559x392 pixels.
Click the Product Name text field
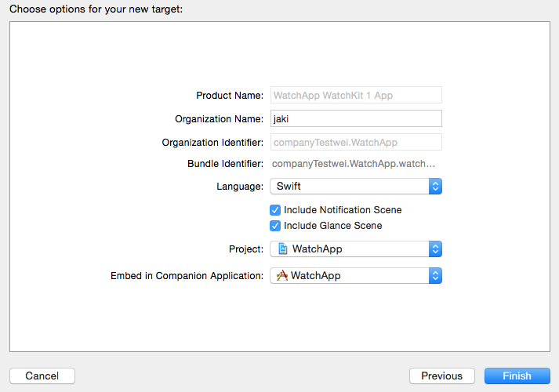[356, 96]
